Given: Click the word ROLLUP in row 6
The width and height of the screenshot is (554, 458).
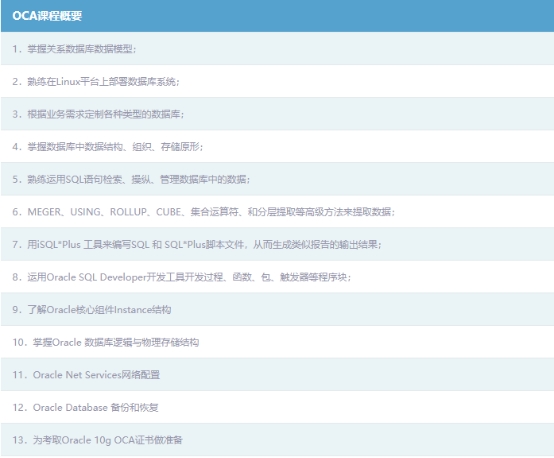Looking at the screenshot, I should (x=128, y=212).
